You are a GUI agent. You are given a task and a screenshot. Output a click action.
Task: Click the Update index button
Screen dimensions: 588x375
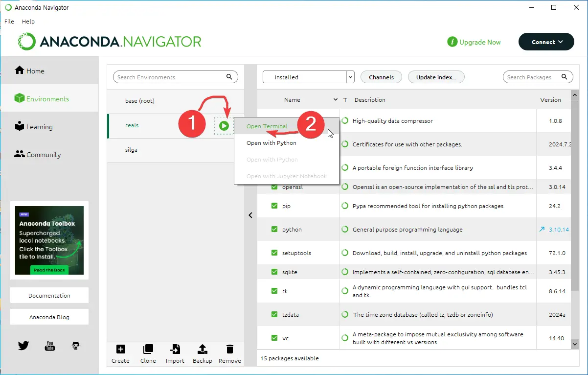pyautogui.click(x=436, y=77)
